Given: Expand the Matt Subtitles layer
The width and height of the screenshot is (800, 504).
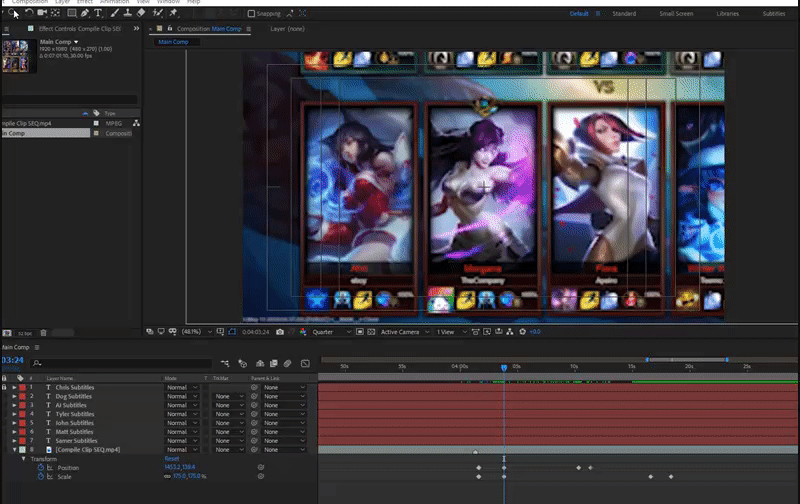Looking at the screenshot, I should (14, 432).
